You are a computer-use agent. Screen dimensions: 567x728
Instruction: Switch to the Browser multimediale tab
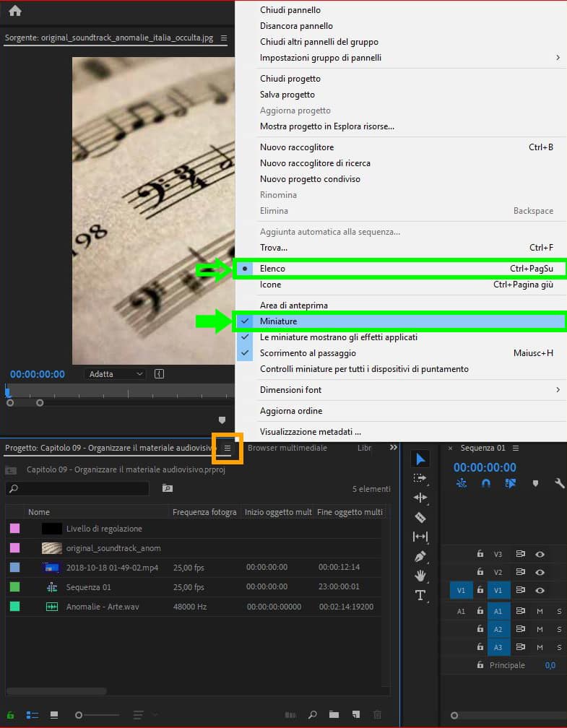tap(287, 448)
